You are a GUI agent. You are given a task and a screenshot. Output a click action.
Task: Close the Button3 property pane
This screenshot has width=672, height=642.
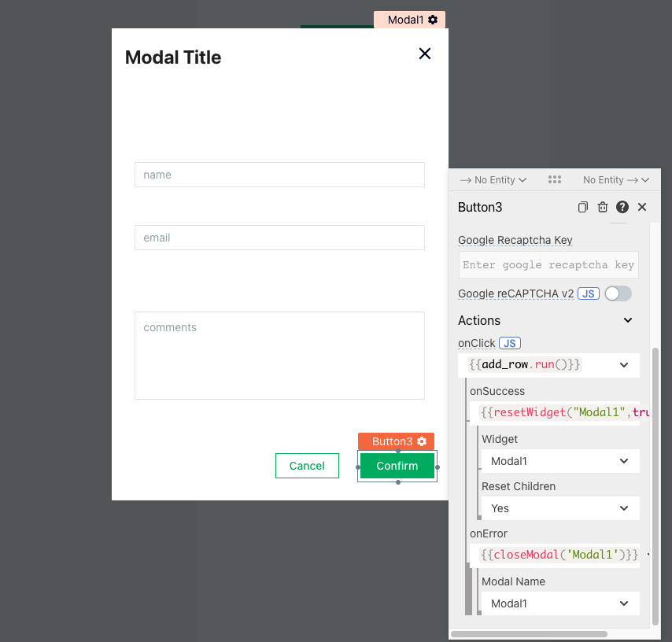pos(642,207)
